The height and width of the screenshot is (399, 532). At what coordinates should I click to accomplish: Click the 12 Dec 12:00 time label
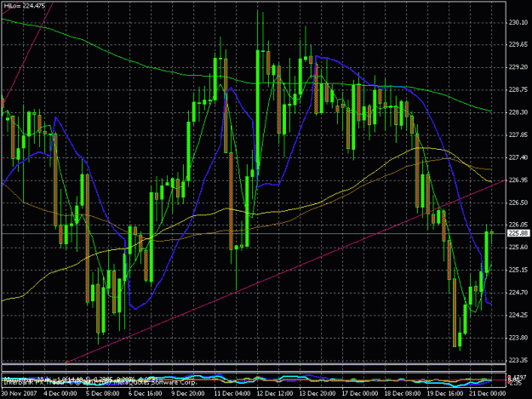274,394
